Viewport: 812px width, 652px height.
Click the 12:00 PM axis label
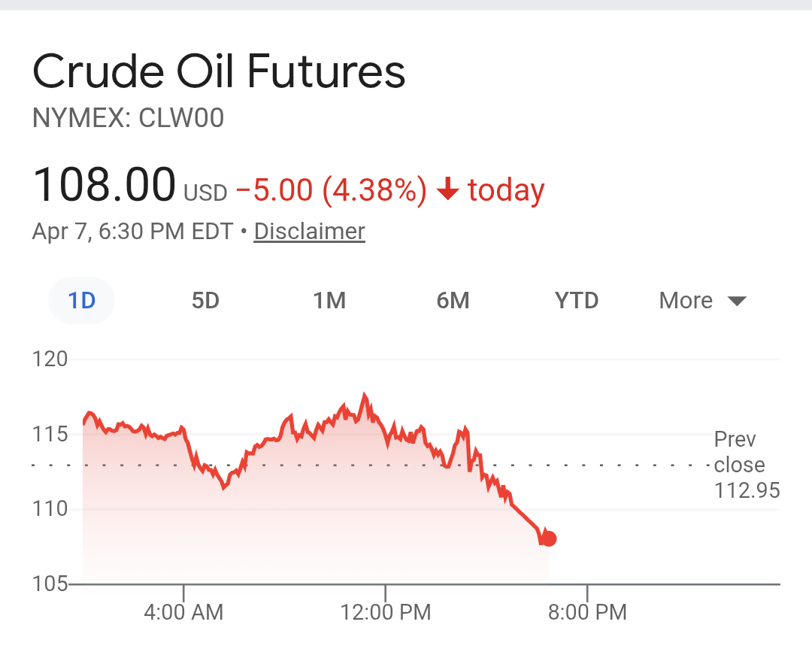coord(386,612)
